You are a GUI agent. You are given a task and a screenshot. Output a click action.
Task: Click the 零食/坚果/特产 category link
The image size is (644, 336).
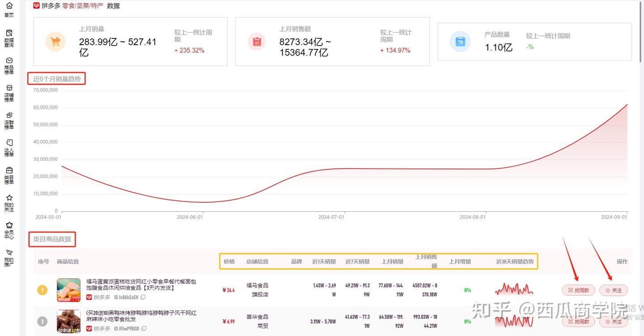(83, 6)
